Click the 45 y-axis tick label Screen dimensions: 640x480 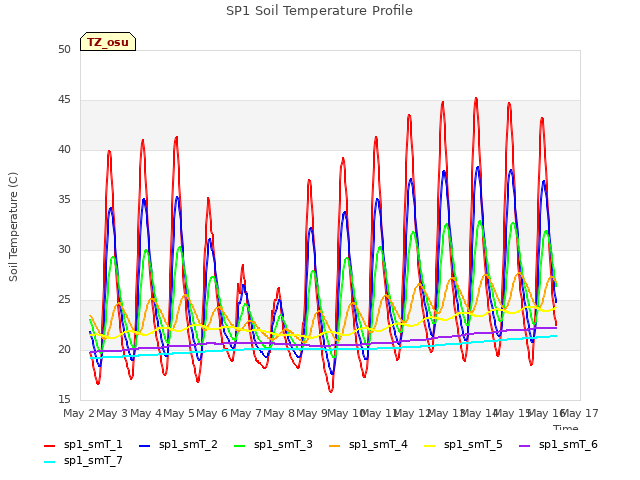(64, 100)
